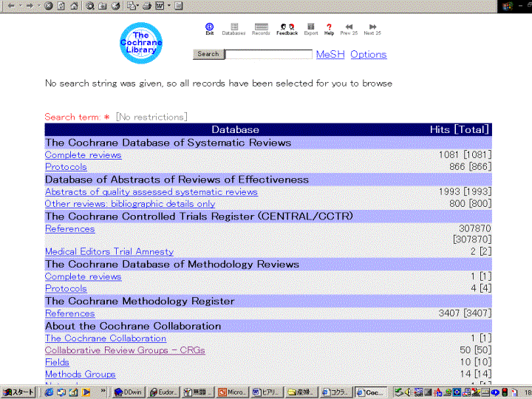Open Protocols under Methodology Reviews
Image resolution: width=532 pixels, height=399 pixels.
tap(66, 289)
